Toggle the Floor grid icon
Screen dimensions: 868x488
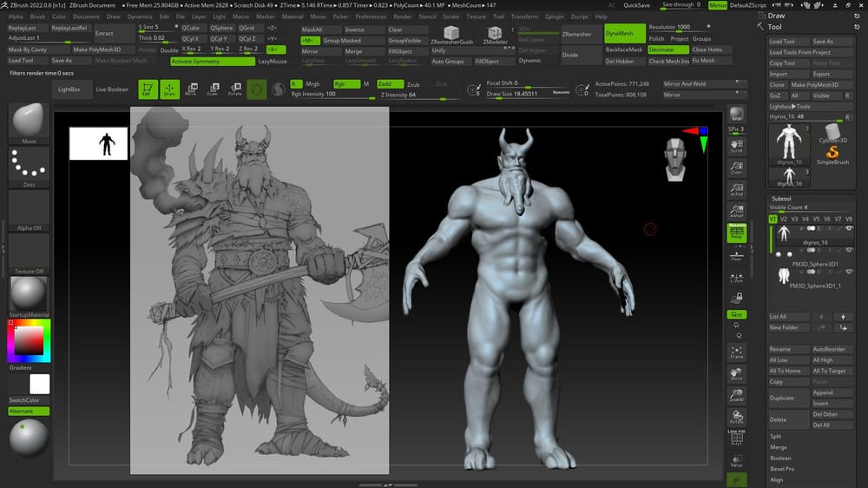(736, 255)
